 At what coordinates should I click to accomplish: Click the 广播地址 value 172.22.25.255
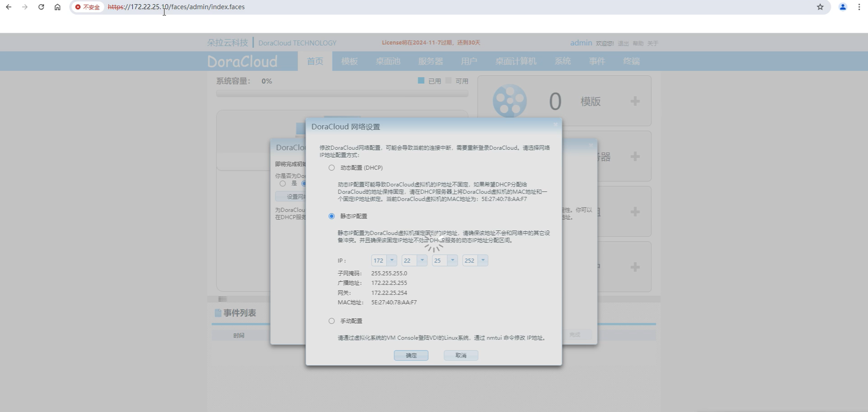pos(389,283)
